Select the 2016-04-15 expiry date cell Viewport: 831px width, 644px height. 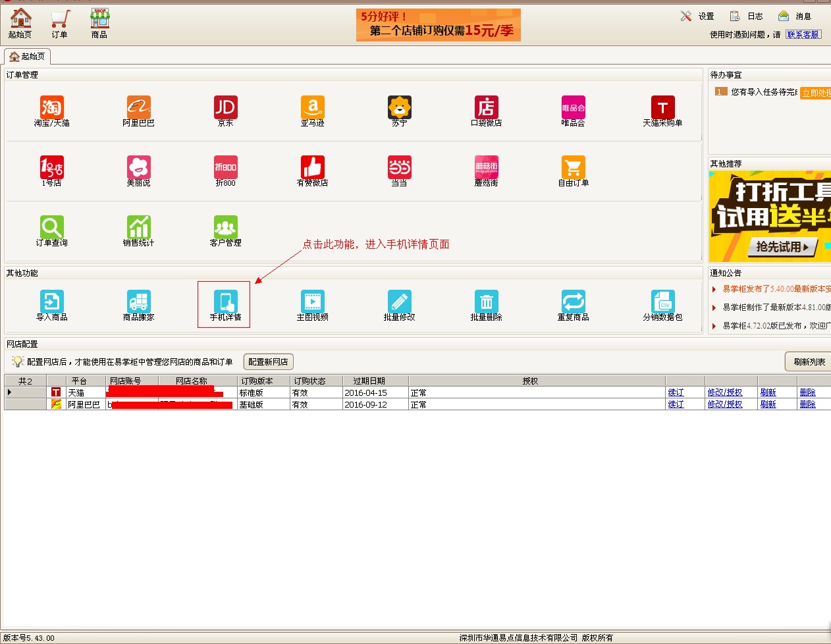click(x=376, y=392)
